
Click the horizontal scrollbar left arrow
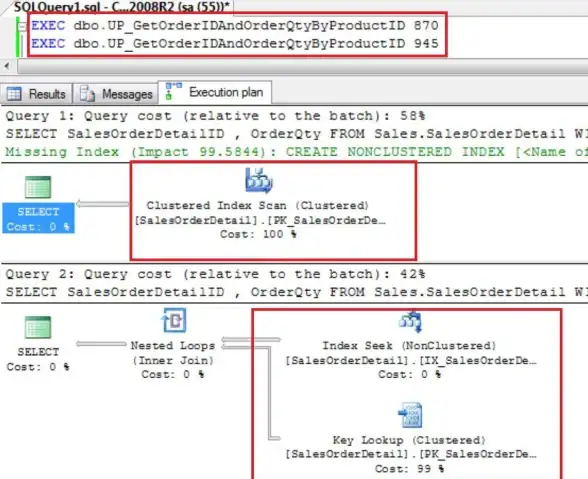pos(7,66)
